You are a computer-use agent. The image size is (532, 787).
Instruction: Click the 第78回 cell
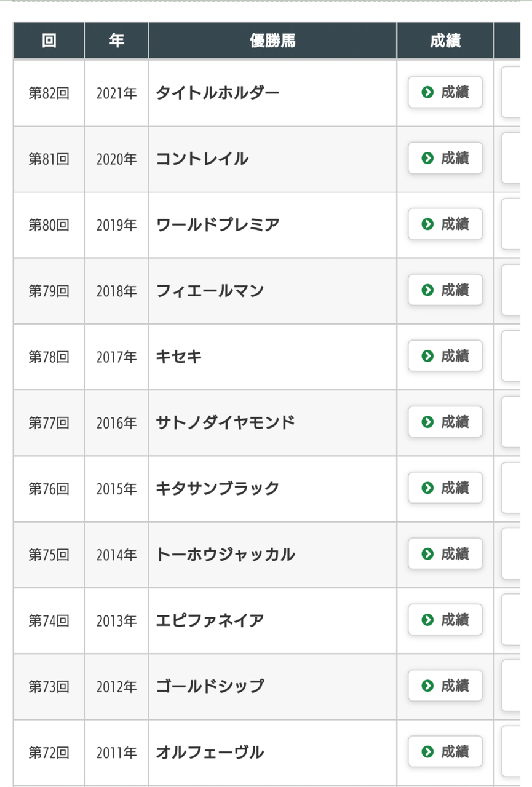tap(49, 357)
